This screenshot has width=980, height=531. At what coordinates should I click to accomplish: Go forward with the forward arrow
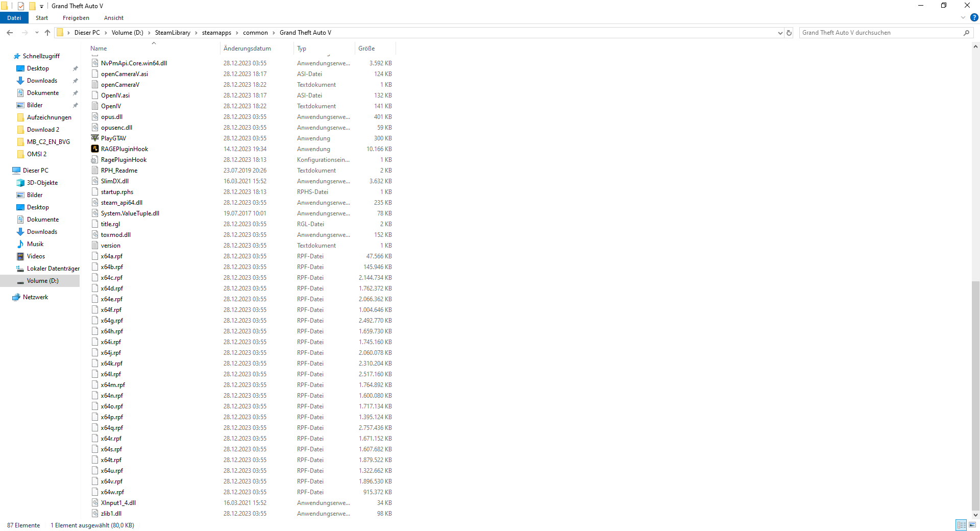click(x=24, y=33)
